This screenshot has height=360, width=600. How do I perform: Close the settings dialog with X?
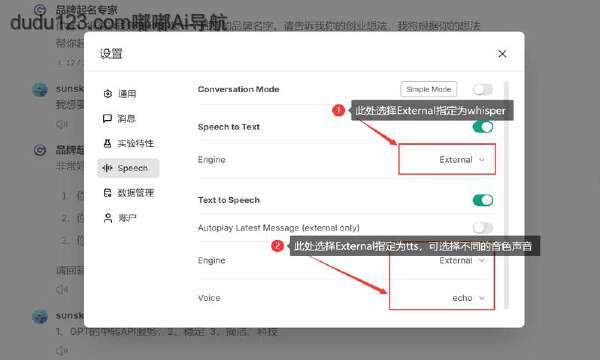[502, 54]
